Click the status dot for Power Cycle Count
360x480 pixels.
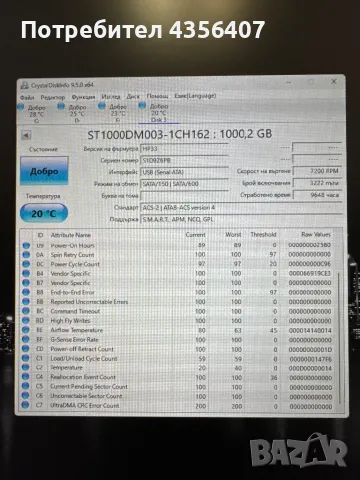point(26,264)
